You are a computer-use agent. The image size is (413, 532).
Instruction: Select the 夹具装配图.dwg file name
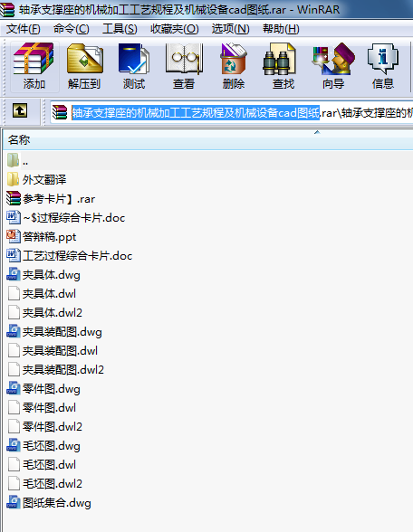point(62,331)
